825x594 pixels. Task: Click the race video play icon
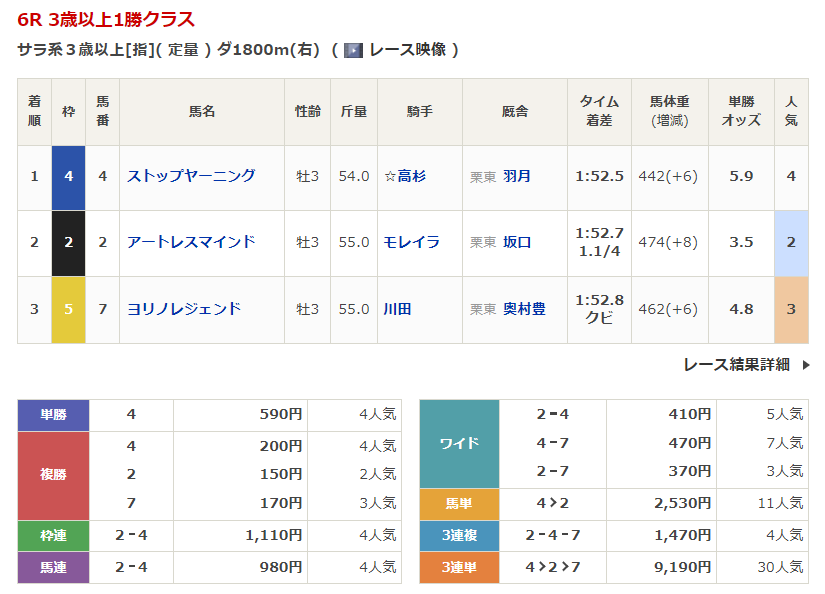pos(353,50)
